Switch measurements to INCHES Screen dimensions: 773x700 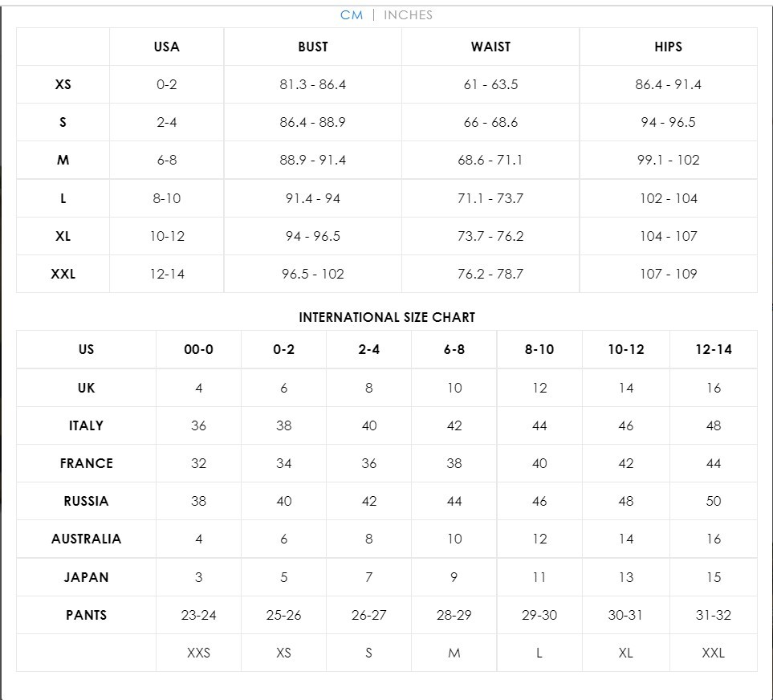(x=408, y=15)
